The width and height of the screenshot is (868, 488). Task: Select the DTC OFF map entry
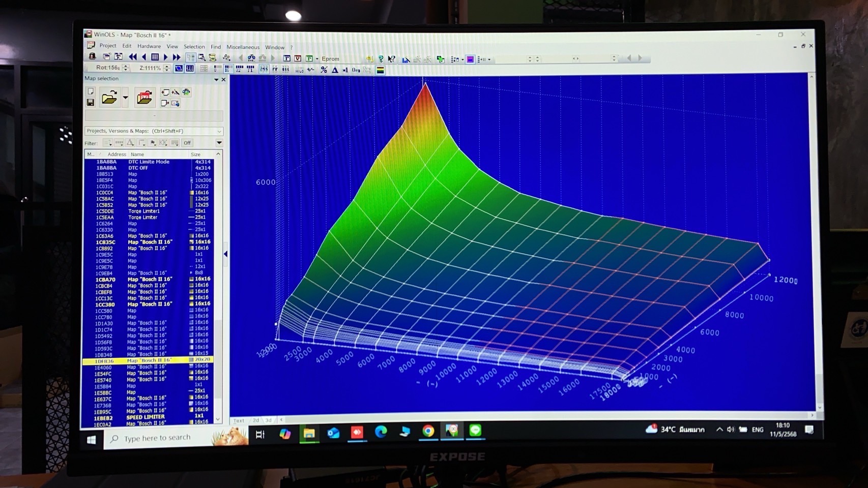[138, 168]
